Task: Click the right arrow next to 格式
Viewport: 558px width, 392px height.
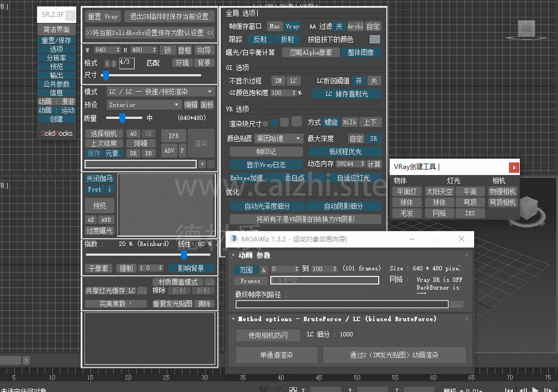Action: click(114, 64)
